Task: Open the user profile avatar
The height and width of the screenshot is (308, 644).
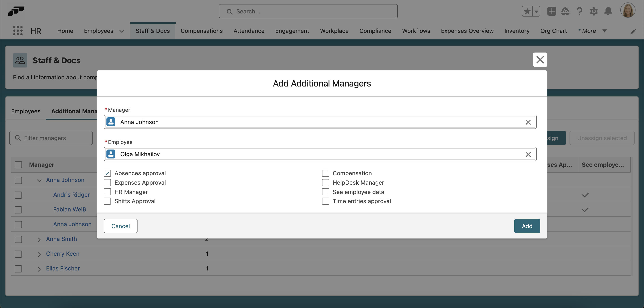Action: (628, 10)
